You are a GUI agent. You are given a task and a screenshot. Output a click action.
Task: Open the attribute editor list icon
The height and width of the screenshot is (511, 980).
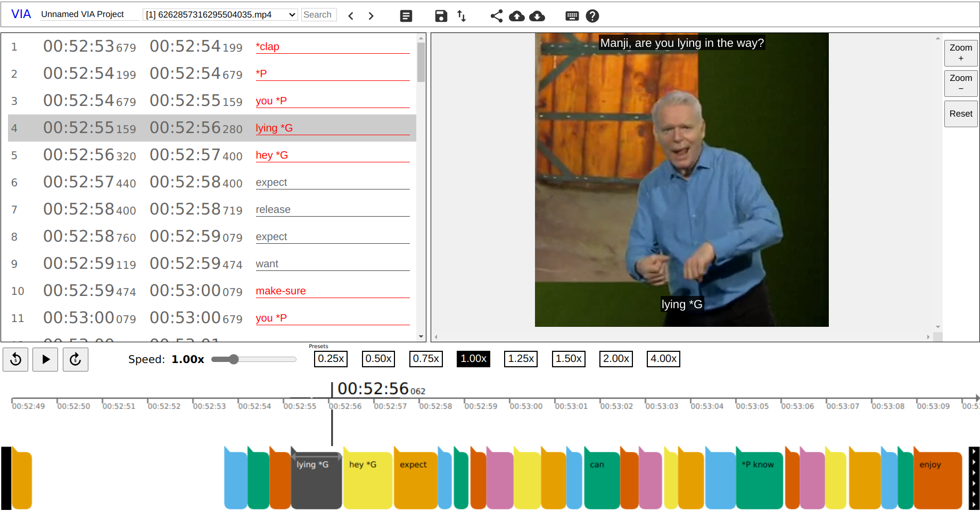point(406,16)
